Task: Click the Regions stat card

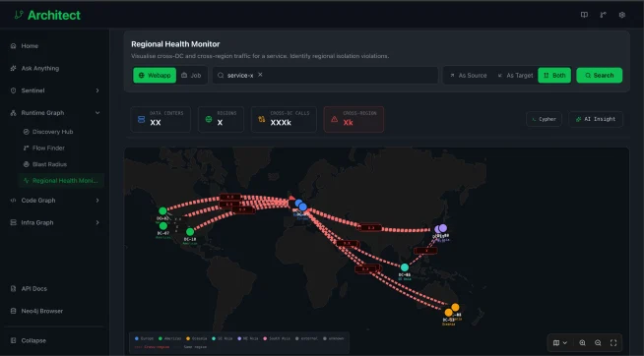Action: pyautogui.click(x=221, y=119)
